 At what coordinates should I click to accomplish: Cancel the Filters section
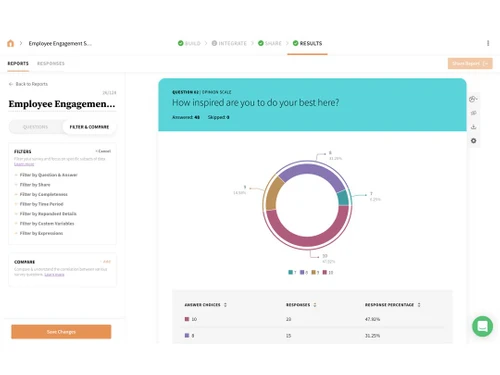[x=103, y=151]
